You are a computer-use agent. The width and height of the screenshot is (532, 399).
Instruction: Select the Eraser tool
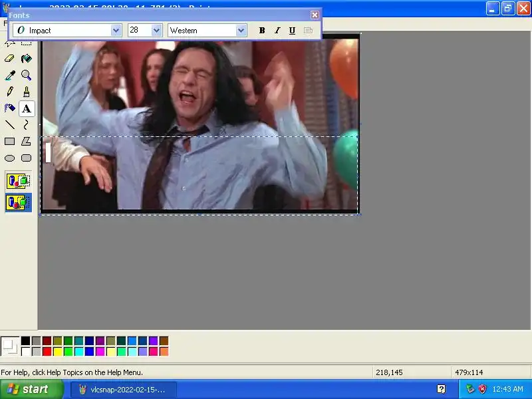point(9,59)
